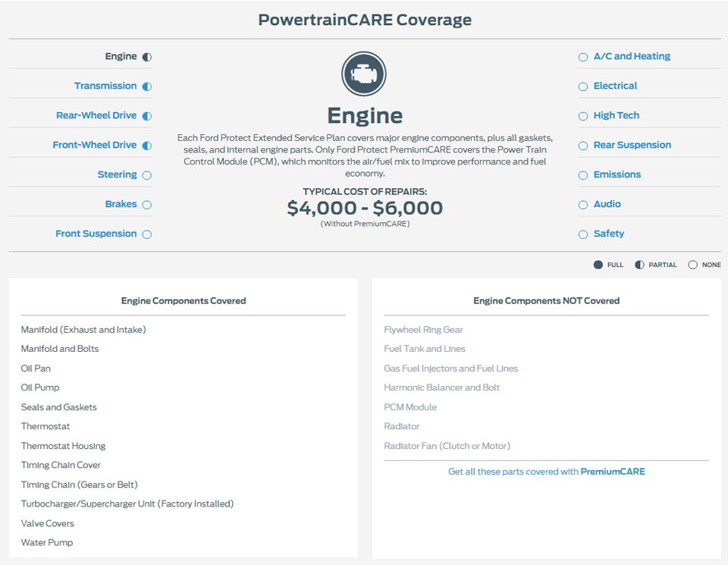Click the Water Pump item
This screenshot has width=728, height=565.
pos(47,543)
